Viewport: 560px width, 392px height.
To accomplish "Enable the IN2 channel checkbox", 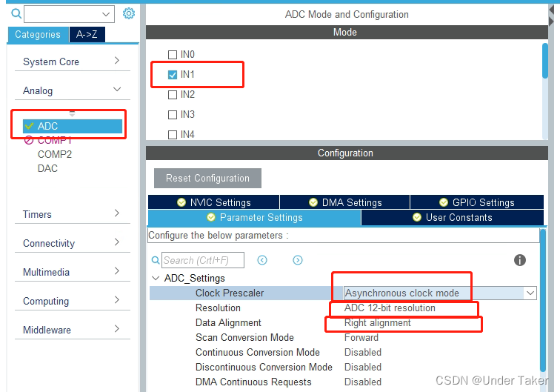I will [x=173, y=95].
